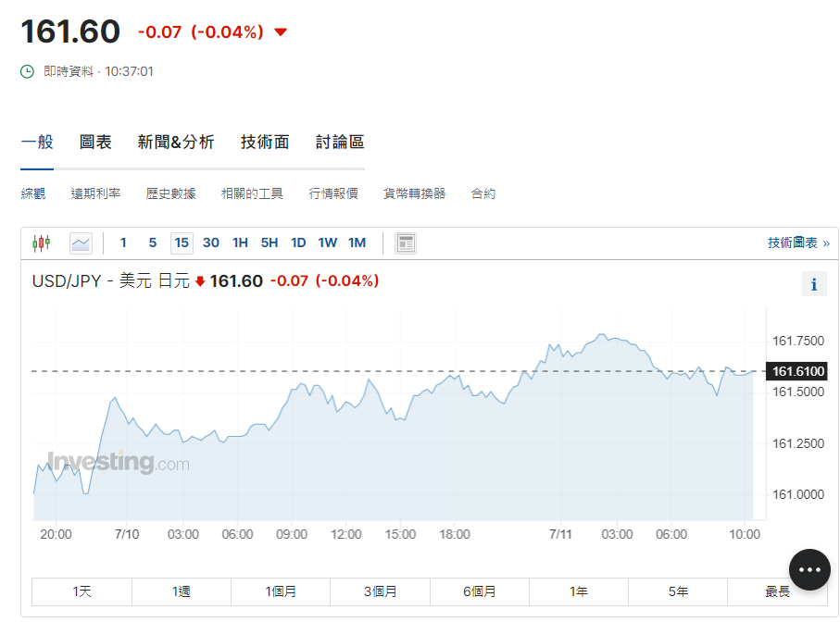The image size is (840, 622).
Task: Set the chart interval to 1D
Action: pos(298,243)
